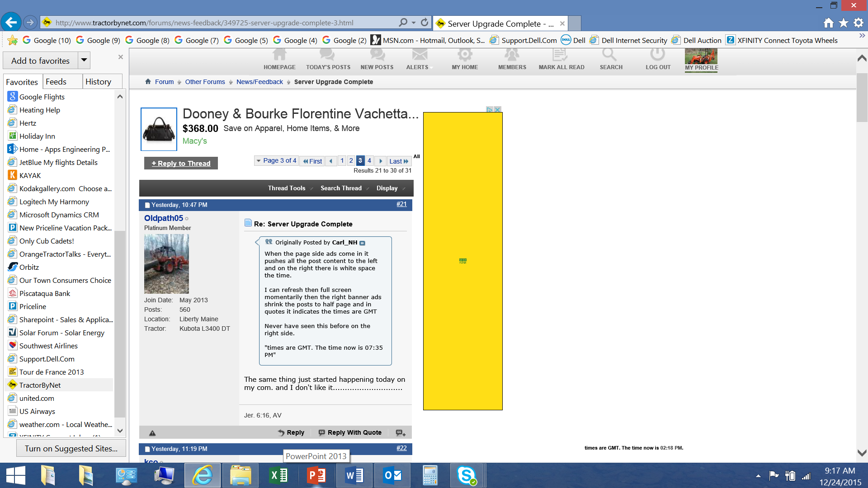Open Skype from the taskbar
This screenshot has width=868, height=488.
point(466,475)
